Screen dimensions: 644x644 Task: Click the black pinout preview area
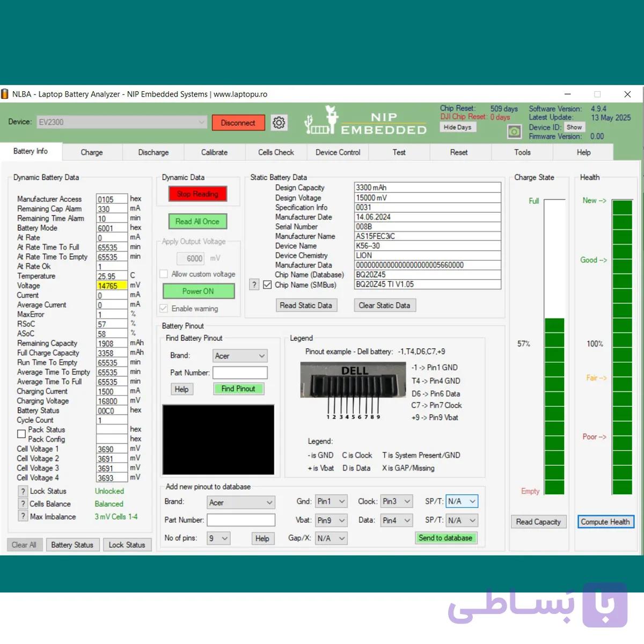tap(218, 440)
